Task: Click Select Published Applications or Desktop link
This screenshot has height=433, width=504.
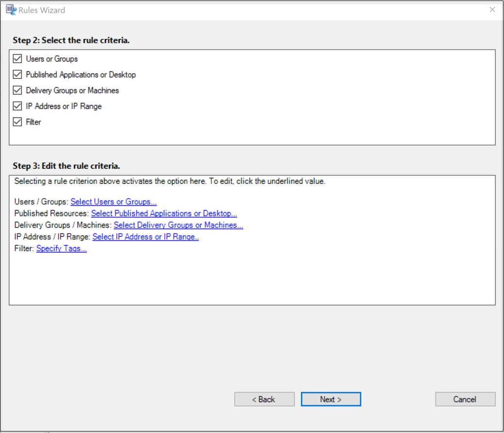Action: pos(164,214)
